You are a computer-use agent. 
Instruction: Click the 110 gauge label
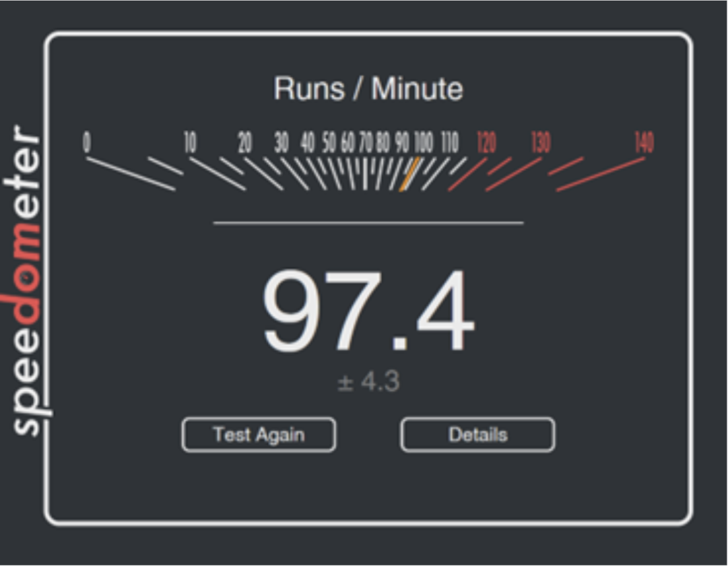coord(449,143)
